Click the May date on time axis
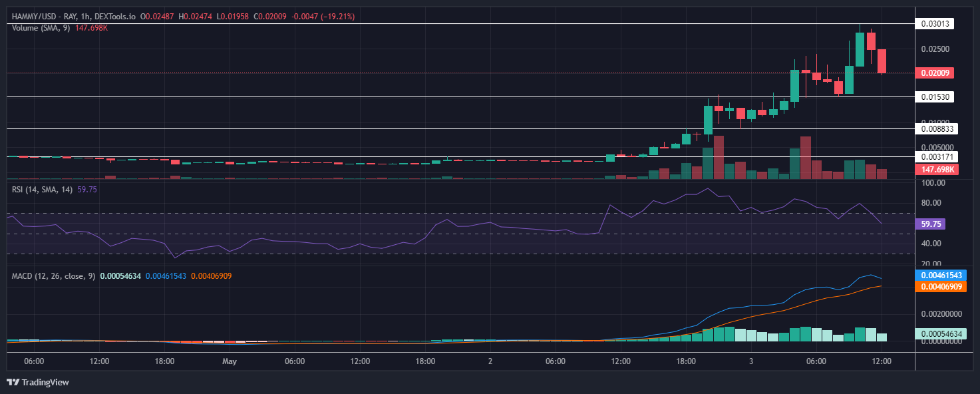Screen dimensions: 980x394 coord(230,361)
